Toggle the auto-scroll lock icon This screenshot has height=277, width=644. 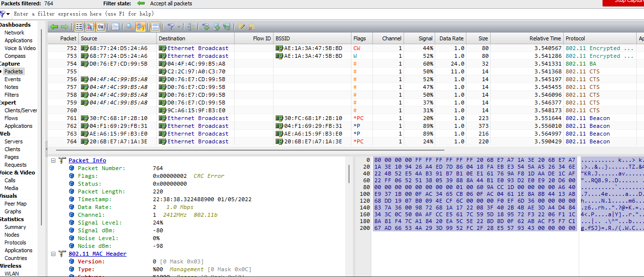141,27
